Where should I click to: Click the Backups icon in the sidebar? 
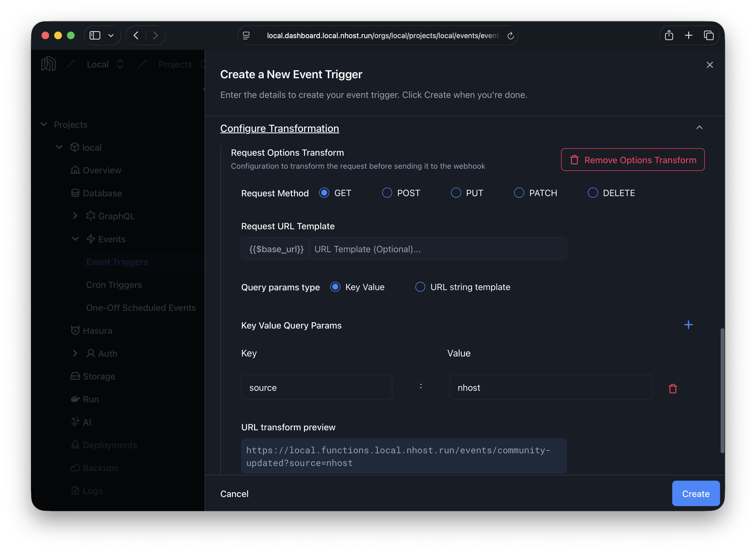(75, 467)
